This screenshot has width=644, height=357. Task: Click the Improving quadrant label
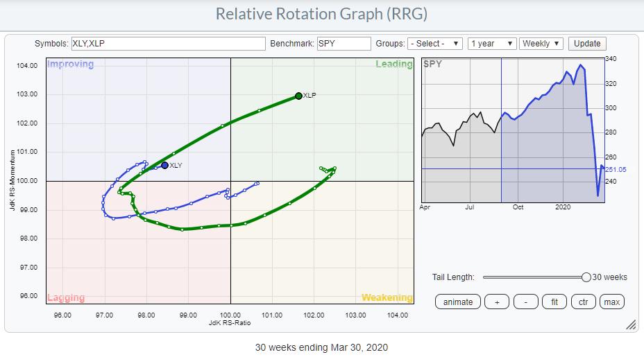coord(70,64)
